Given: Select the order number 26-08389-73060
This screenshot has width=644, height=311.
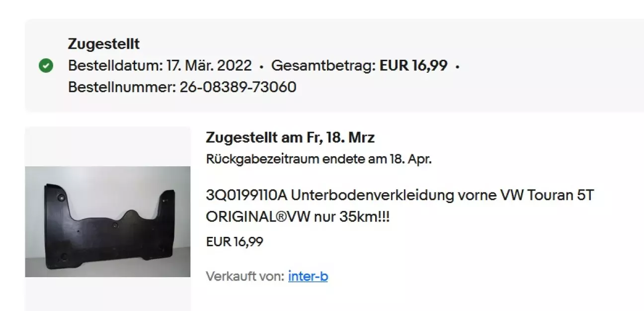Looking at the screenshot, I should [238, 87].
